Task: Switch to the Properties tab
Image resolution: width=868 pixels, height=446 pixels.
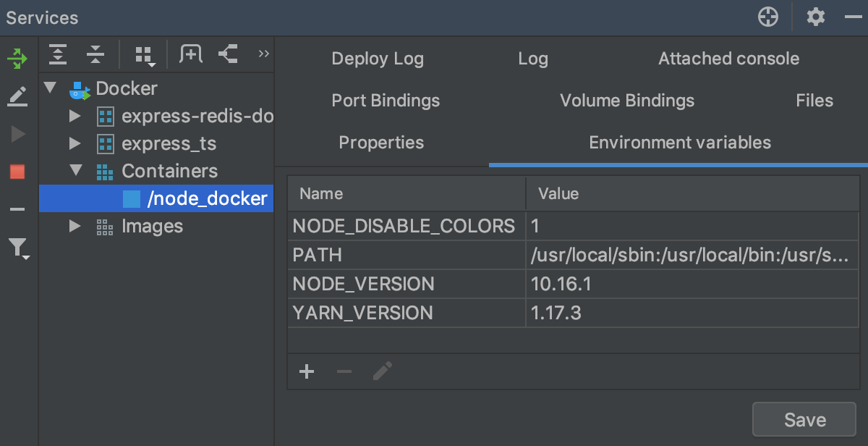Action: [x=381, y=143]
